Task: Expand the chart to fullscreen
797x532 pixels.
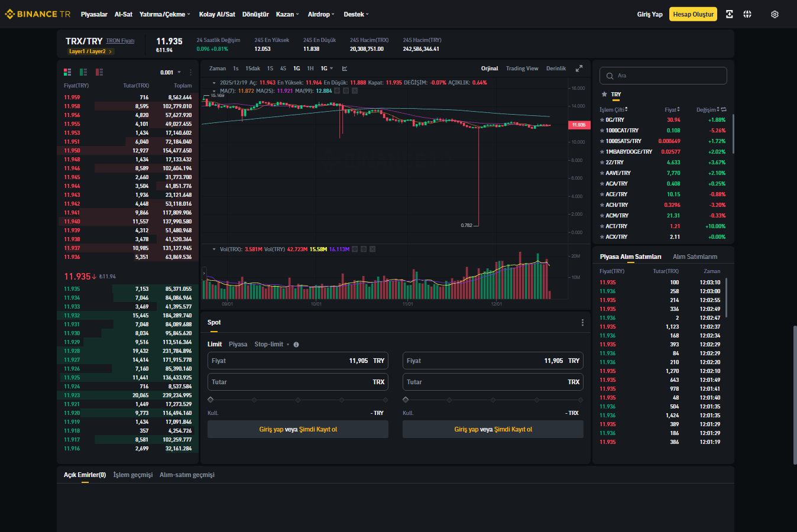Action: pyautogui.click(x=579, y=69)
